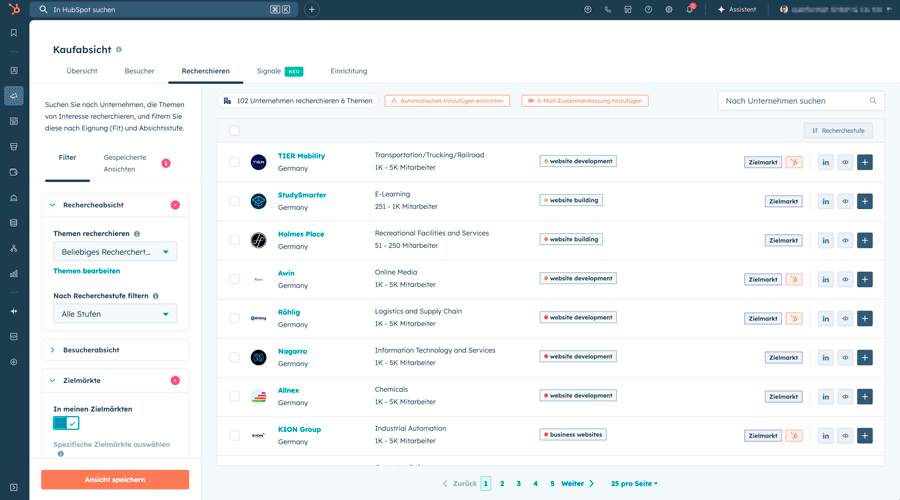
Task: Open the Gespeicherte Ansichten tab
Action: tap(125, 163)
